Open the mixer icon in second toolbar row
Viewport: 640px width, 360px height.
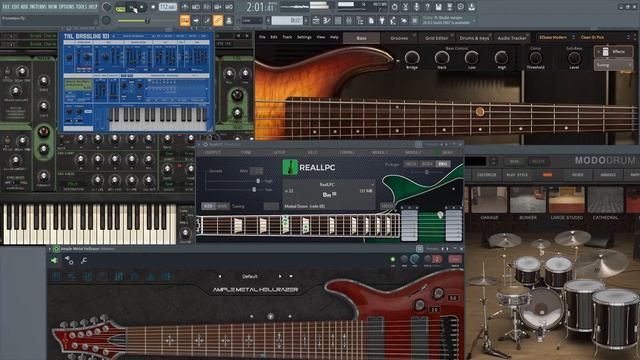349,20
